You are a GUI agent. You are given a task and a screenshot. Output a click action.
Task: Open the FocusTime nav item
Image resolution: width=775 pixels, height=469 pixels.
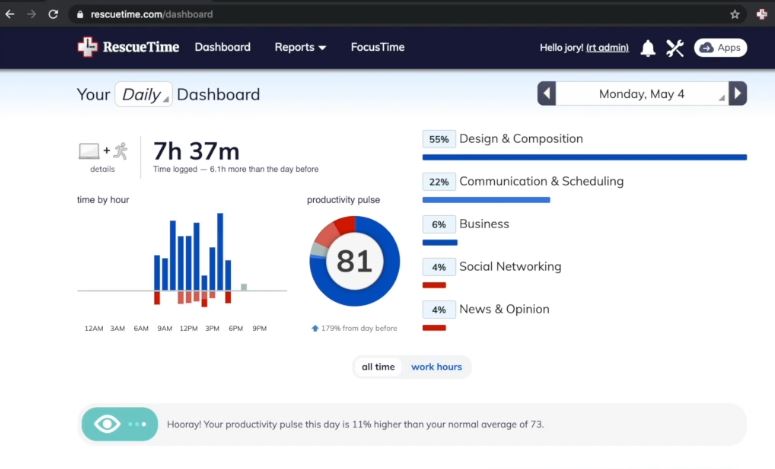(x=378, y=47)
